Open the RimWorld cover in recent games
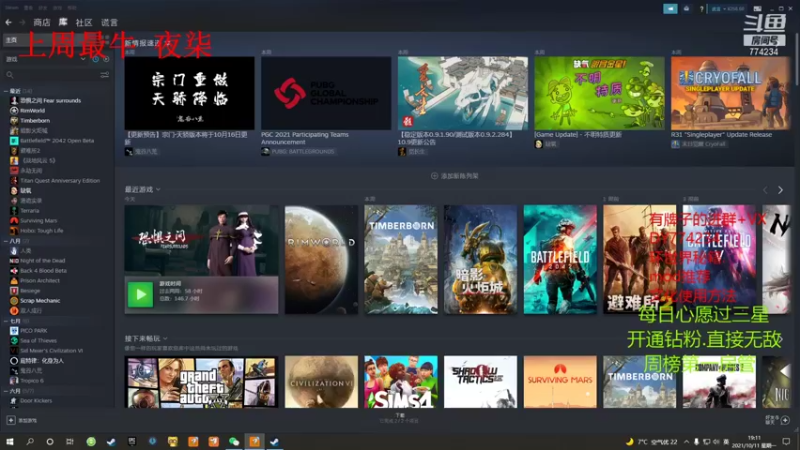The width and height of the screenshot is (800, 450). tap(321, 259)
